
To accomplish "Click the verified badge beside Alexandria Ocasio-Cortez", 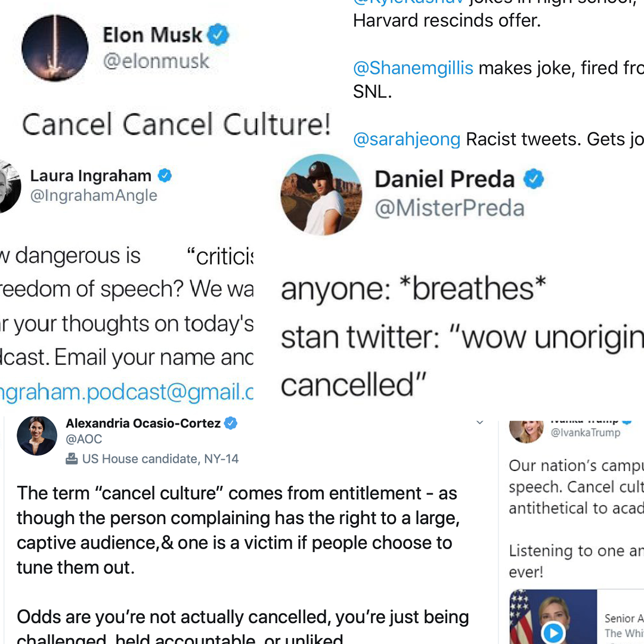I will (x=231, y=423).
